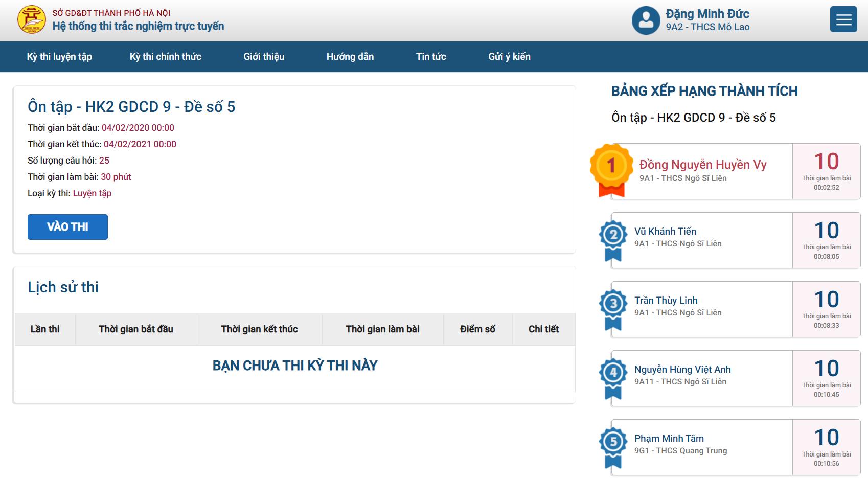
Task: Click the rank 3 badge icon
Action: (613, 307)
